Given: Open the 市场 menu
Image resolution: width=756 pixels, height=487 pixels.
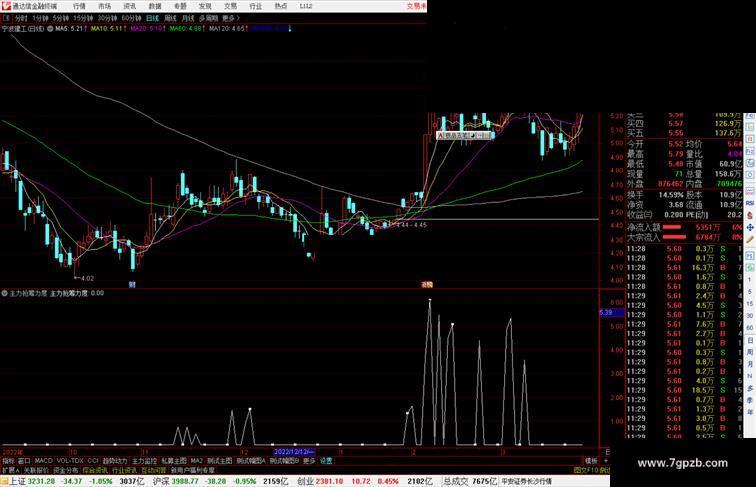Looking at the screenshot, I should [x=105, y=6].
